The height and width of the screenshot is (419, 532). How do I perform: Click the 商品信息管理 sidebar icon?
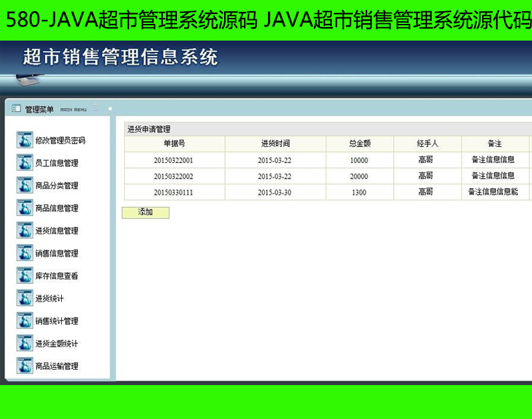click(25, 208)
